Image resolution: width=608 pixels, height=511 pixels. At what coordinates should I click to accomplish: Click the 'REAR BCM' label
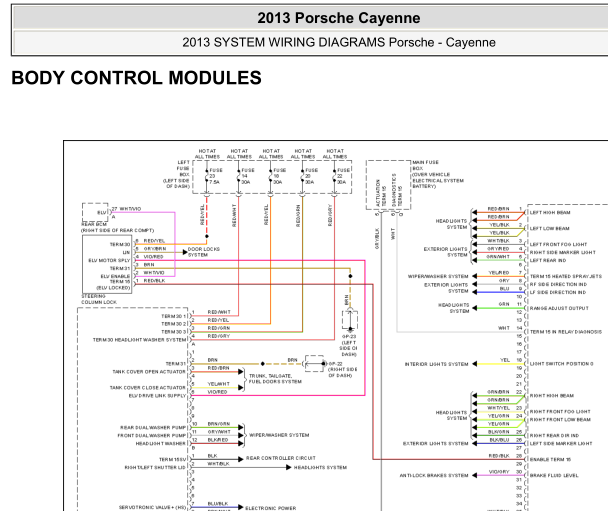pyautogui.click(x=94, y=224)
